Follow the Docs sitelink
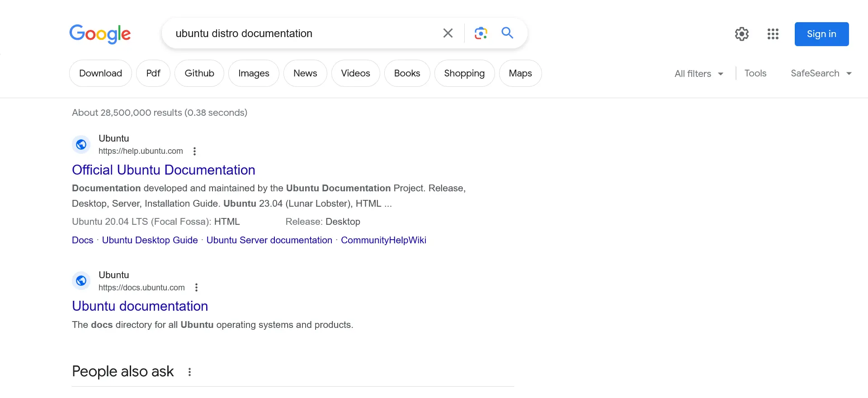This screenshot has height=398, width=868. pyautogui.click(x=83, y=240)
